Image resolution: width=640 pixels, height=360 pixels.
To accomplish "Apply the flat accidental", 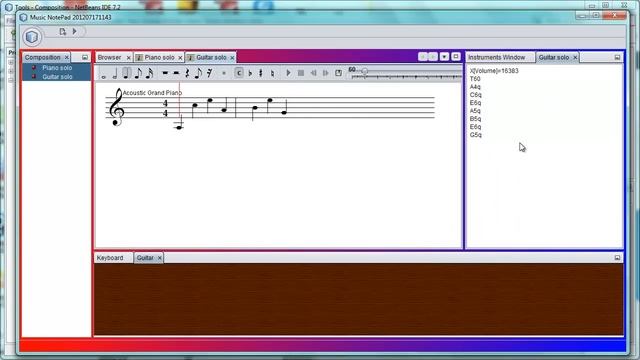I will [x=250, y=73].
